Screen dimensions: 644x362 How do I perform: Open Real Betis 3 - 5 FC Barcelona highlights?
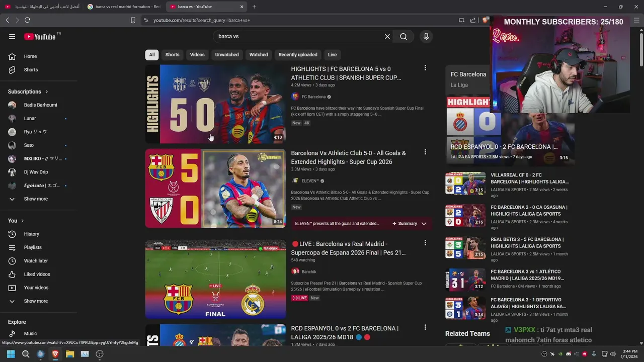point(527,243)
